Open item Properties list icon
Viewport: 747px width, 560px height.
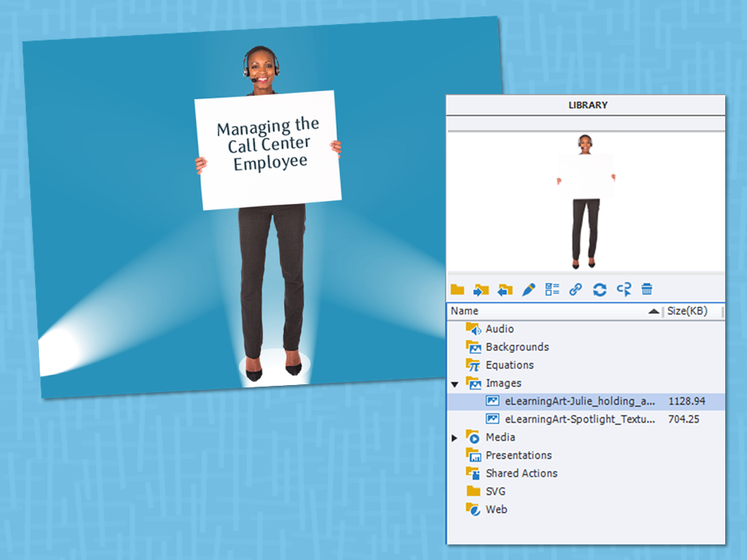click(x=552, y=289)
